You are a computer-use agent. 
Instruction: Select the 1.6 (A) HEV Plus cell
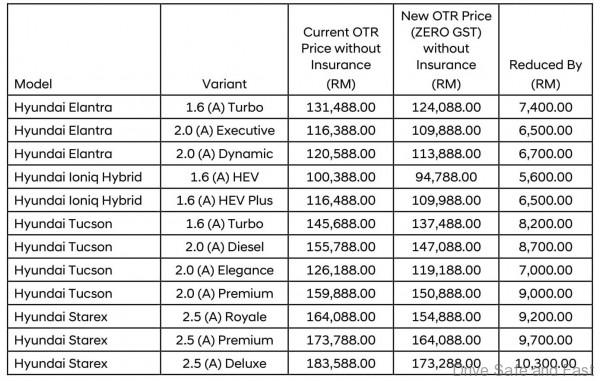click(x=224, y=200)
